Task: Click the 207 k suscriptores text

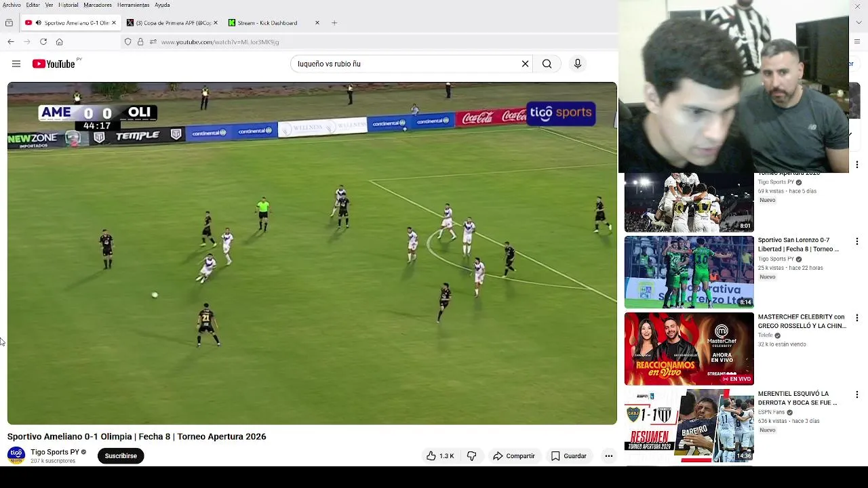Action: click(x=53, y=461)
